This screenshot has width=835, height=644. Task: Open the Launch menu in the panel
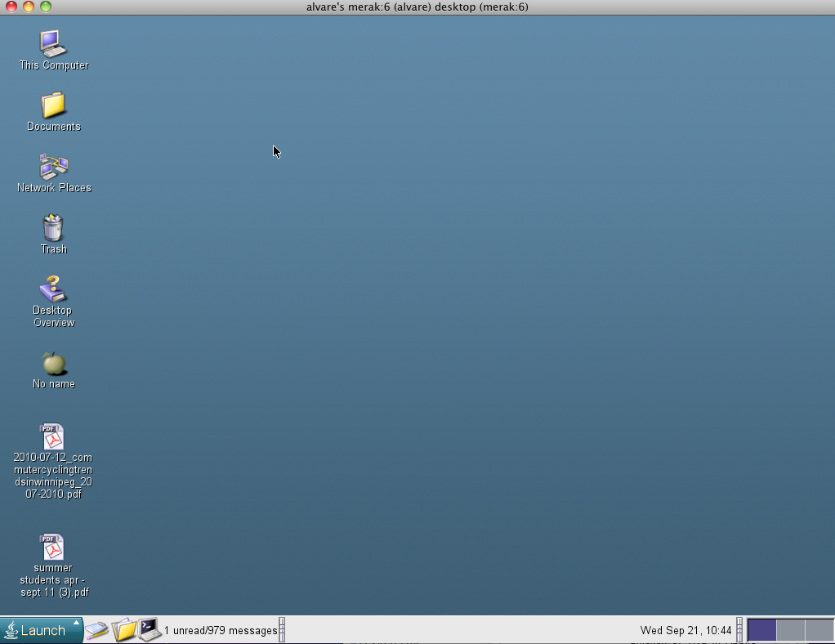(41, 630)
